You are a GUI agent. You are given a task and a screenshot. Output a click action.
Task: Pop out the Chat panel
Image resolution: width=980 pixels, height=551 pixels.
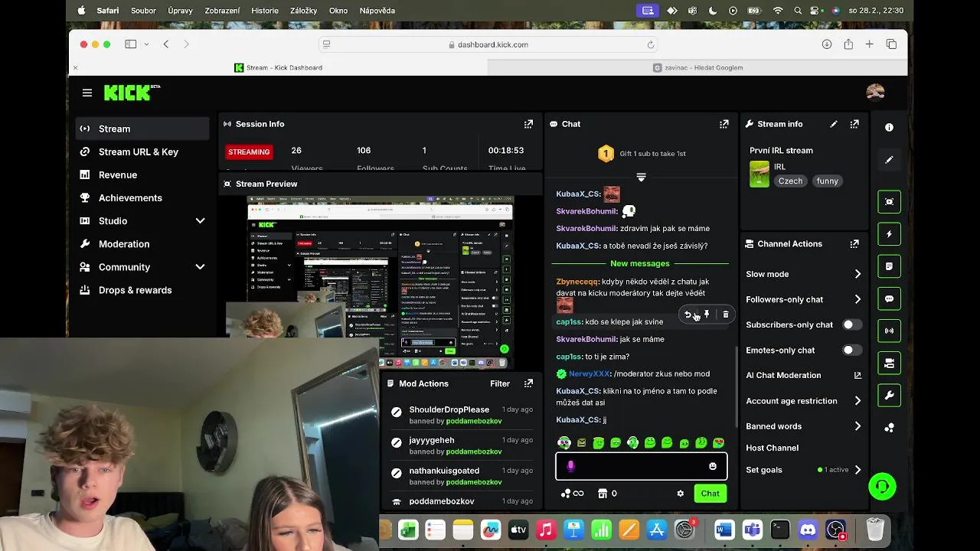point(724,124)
